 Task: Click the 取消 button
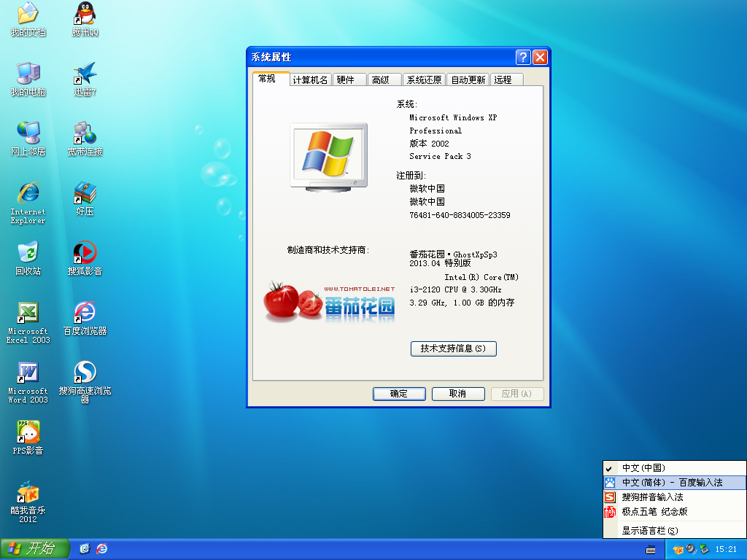458,394
